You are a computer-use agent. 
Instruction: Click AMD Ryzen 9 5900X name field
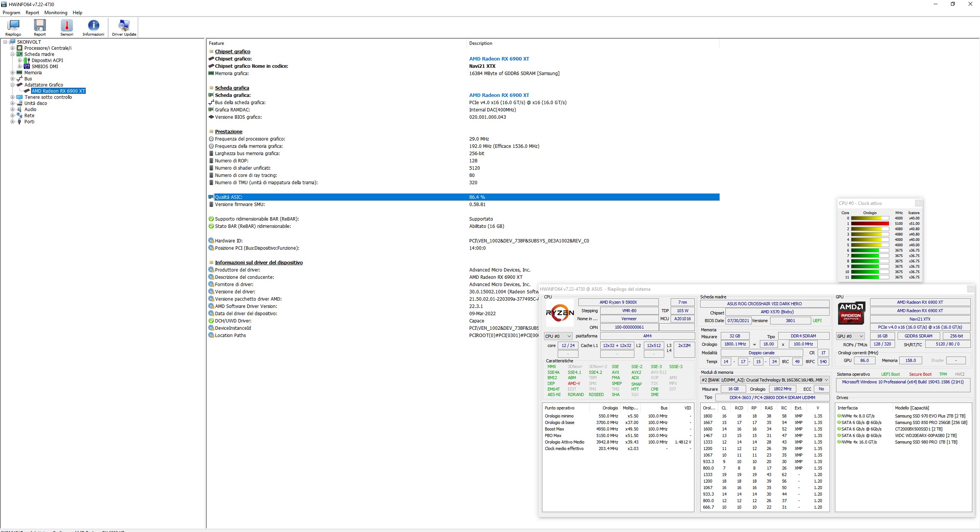pos(618,302)
